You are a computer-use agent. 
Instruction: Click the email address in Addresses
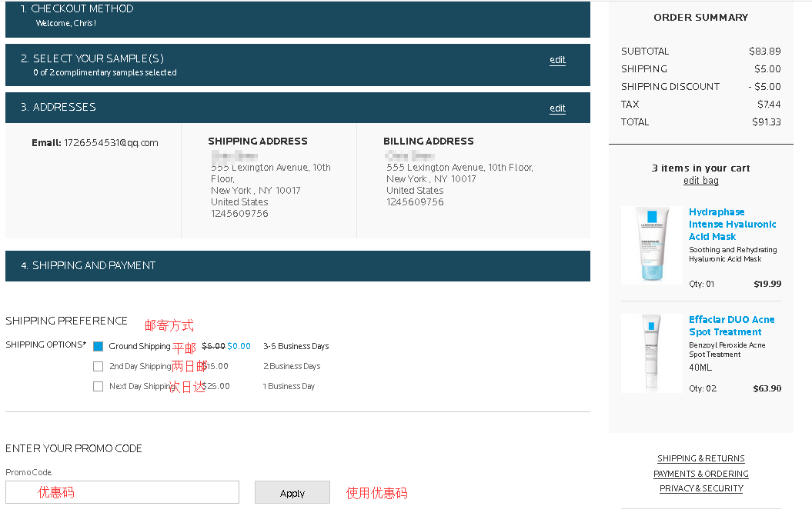click(x=111, y=143)
